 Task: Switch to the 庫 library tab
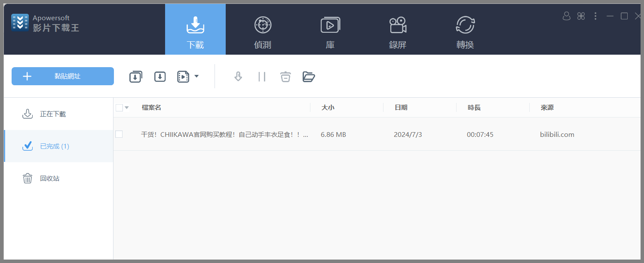pos(330,29)
